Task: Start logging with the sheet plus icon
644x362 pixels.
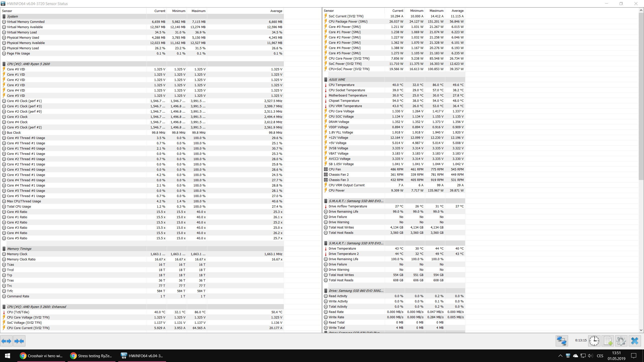Action: pos(608,341)
